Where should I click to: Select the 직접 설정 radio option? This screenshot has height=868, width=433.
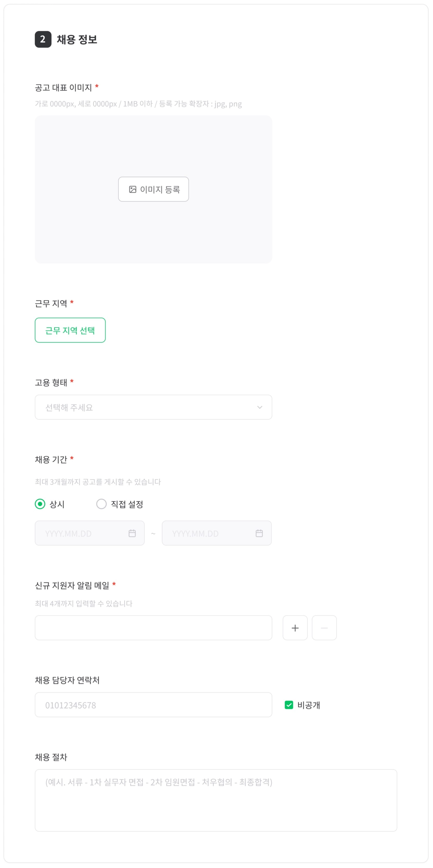click(x=101, y=504)
